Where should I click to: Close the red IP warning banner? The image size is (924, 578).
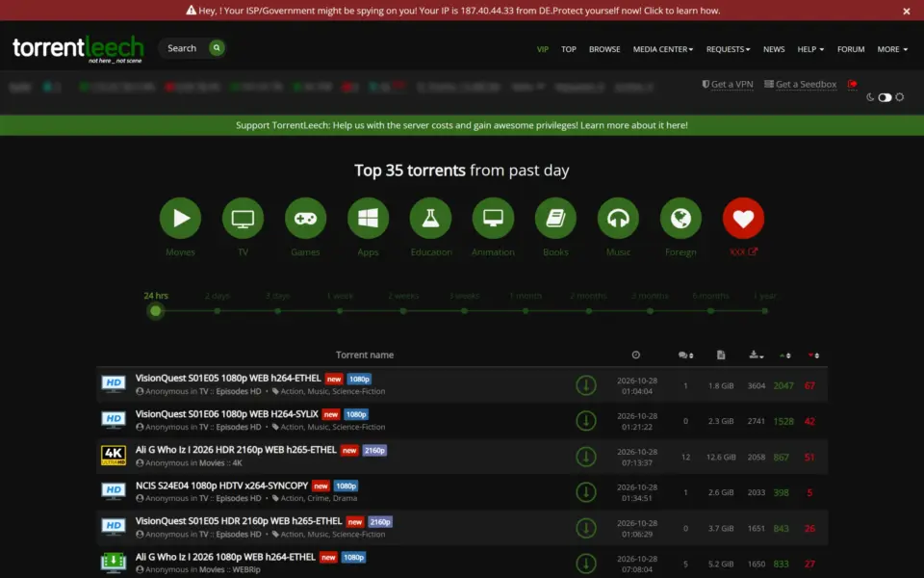907,12
